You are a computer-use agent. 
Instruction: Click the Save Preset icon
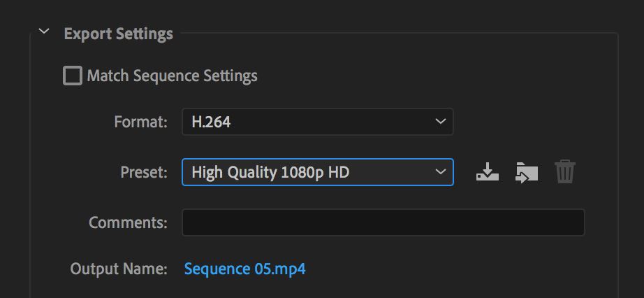coord(487,171)
